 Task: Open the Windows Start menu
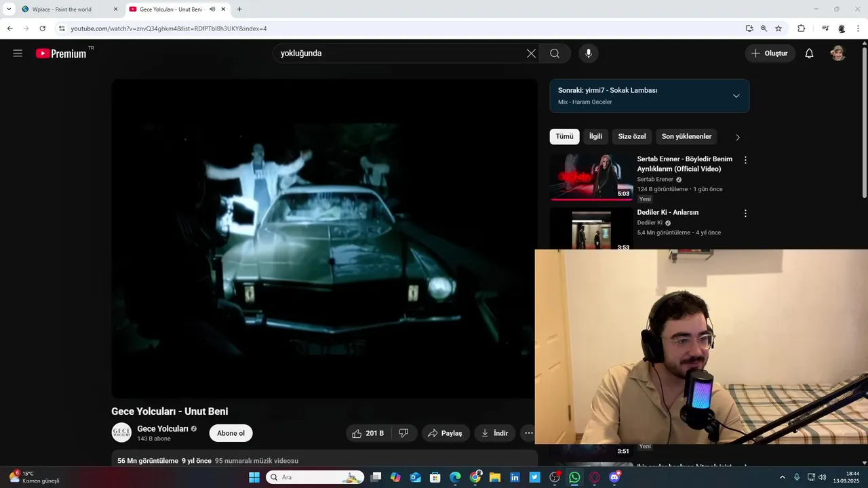254,477
